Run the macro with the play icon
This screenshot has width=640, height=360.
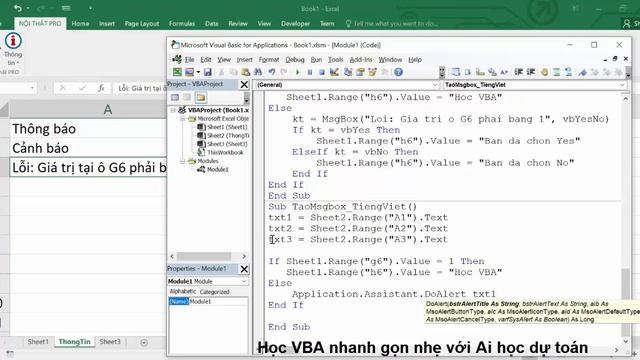click(x=297, y=72)
